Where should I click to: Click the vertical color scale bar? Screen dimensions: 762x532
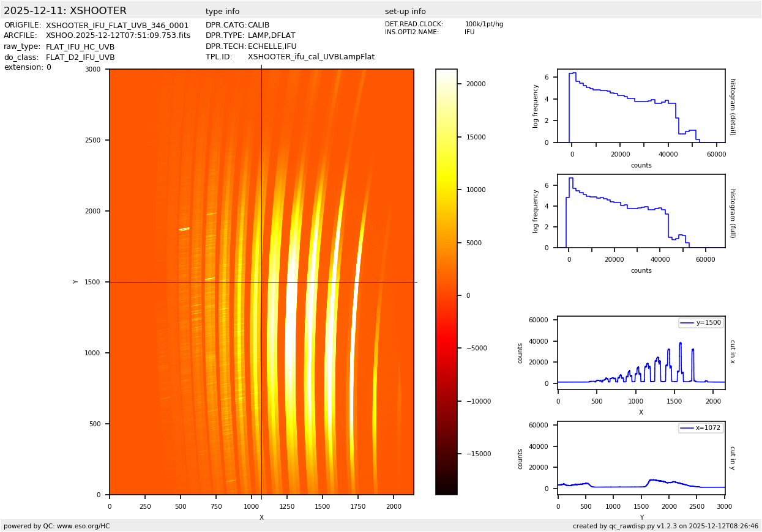coord(446,281)
